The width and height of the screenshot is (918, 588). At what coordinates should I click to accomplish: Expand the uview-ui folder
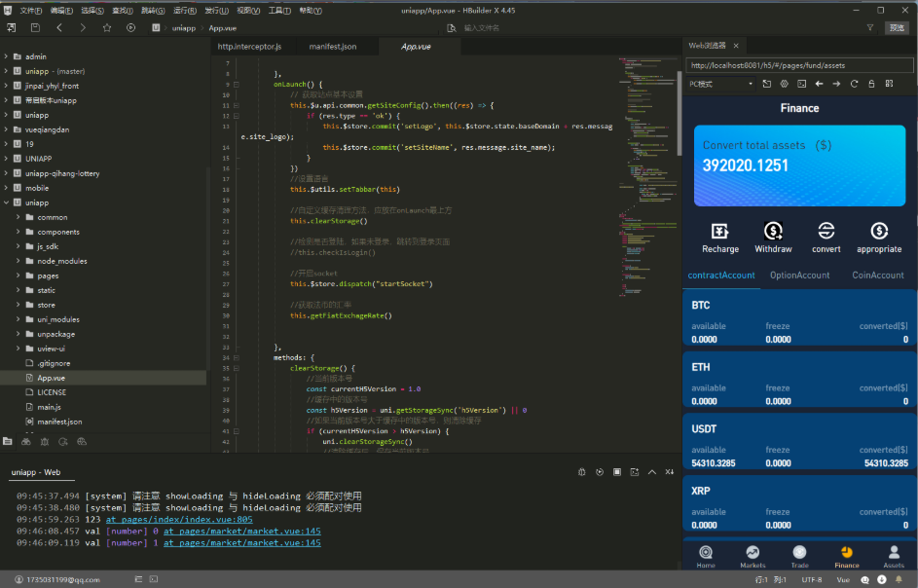[18, 349]
